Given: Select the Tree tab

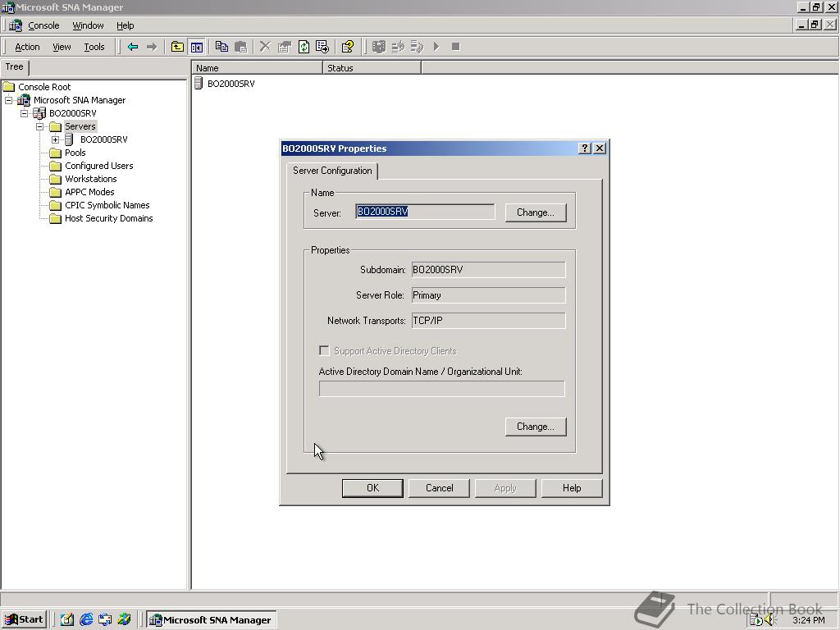Looking at the screenshot, I should (x=15, y=67).
